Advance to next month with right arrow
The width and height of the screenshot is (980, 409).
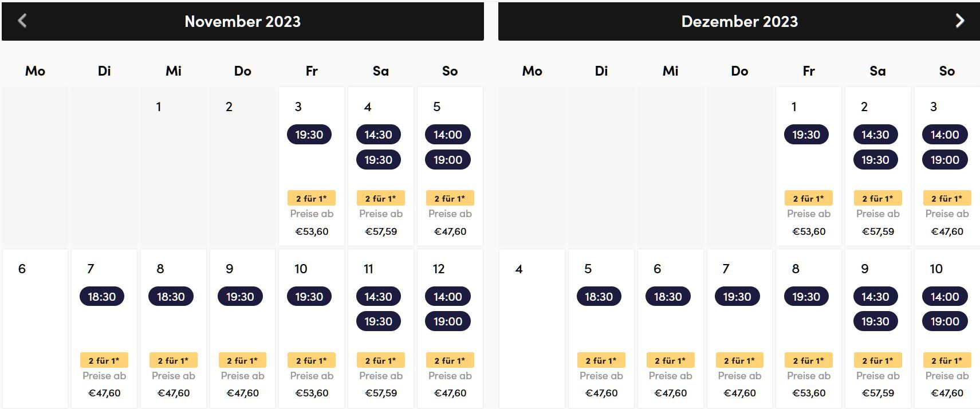click(x=960, y=21)
